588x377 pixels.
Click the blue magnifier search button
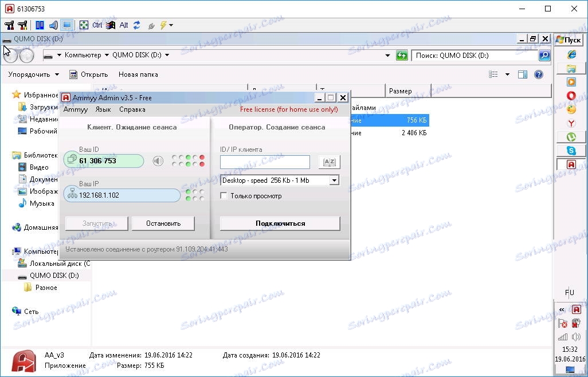pyautogui.click(x=544, y=56)
